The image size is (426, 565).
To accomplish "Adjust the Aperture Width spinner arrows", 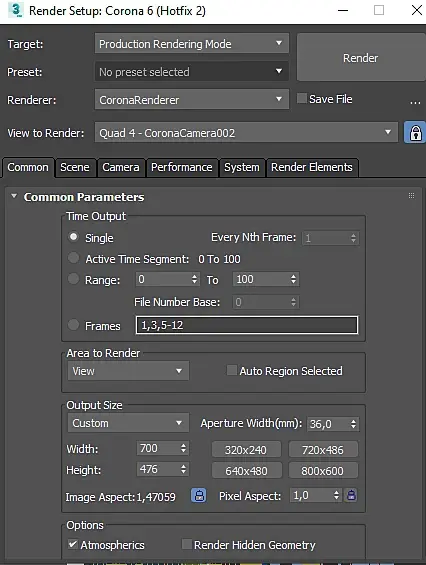I will [x=354, y=424].
